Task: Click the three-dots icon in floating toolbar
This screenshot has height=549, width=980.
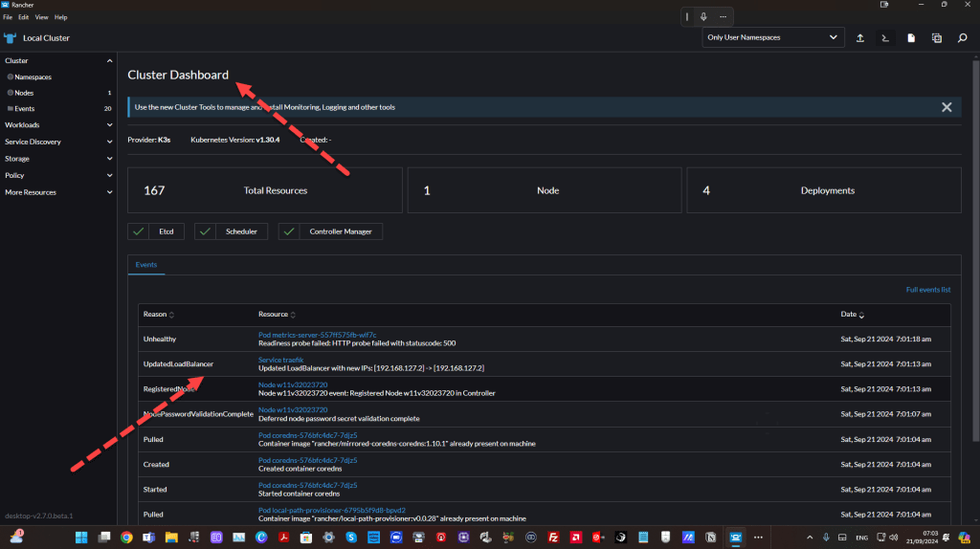Action: click(x=724, y=17)
